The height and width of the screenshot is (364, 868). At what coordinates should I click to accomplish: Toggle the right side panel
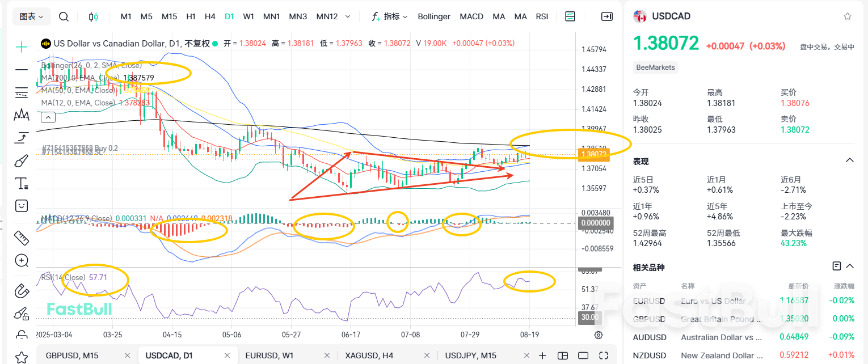point(607,16)
